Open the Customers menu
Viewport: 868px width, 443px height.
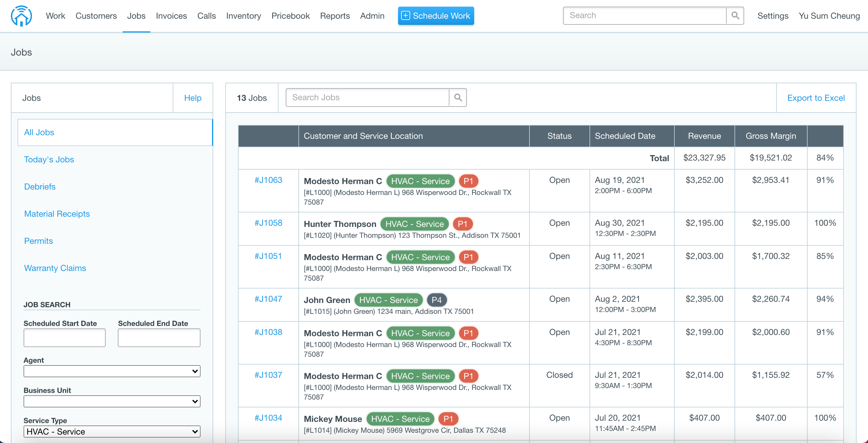96,16
